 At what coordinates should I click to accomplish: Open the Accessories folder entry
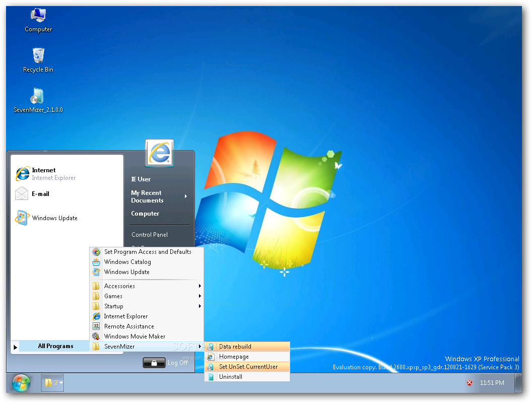click(x=147, y=286)
